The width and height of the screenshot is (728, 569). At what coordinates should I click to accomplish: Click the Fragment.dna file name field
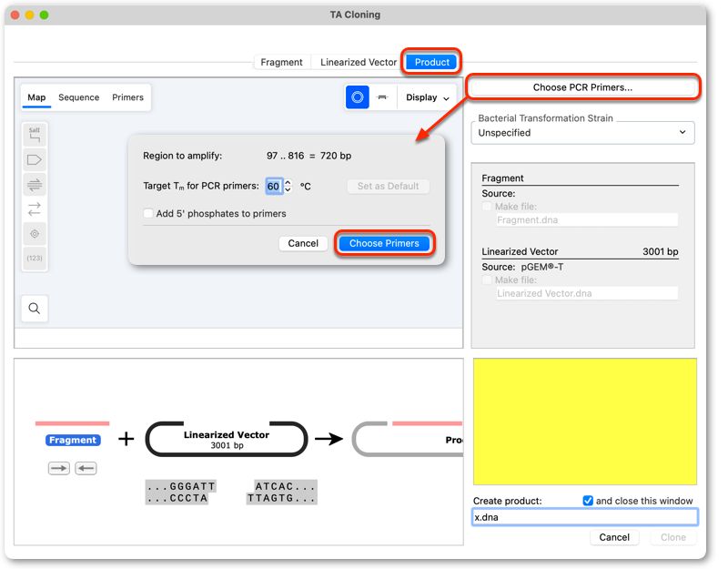pos(587,219)
